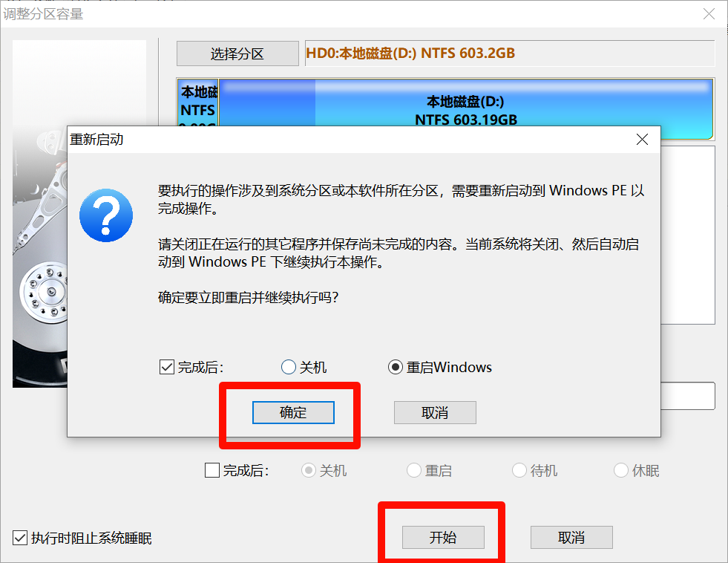Close the 重新启动 dialog with its X
728x563 pixels.
click(x=642, y=140)
